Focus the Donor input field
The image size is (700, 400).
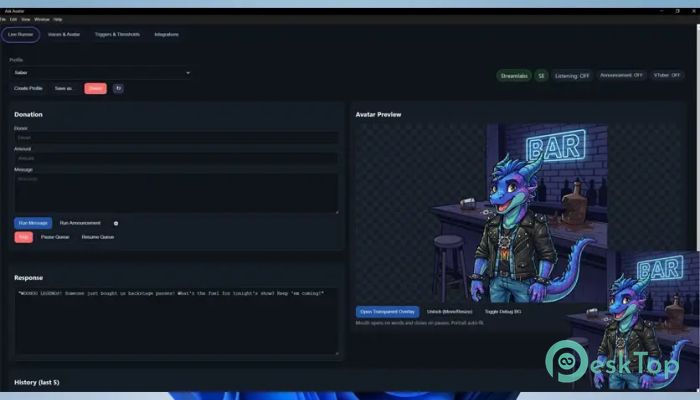coord(176,138)
